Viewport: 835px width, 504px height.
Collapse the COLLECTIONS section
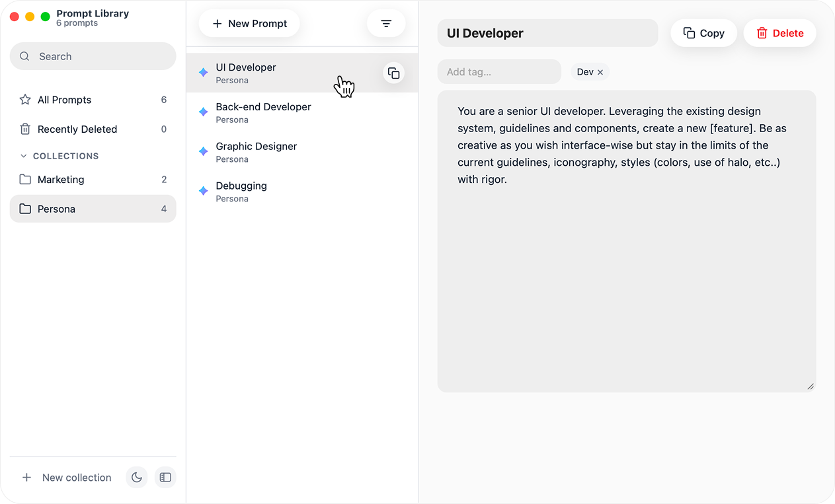pyautogui.click(x=23, y=156)
